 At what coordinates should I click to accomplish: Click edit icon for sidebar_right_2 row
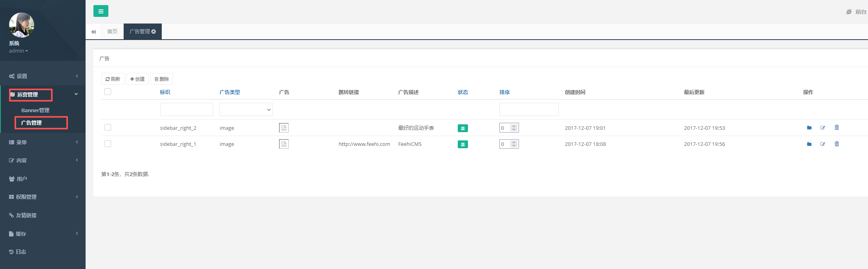click(823, 128)
